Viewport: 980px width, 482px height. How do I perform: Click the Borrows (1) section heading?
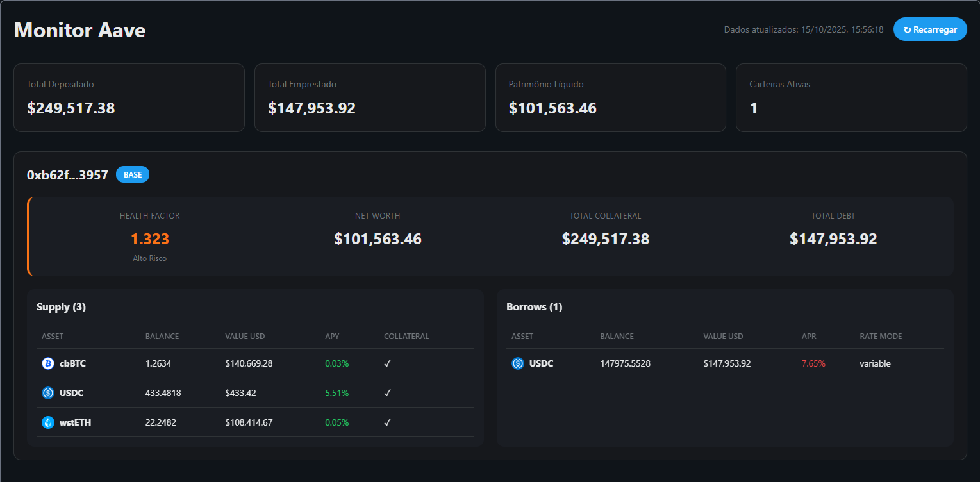pyautogui.click(x=534, y=307)
